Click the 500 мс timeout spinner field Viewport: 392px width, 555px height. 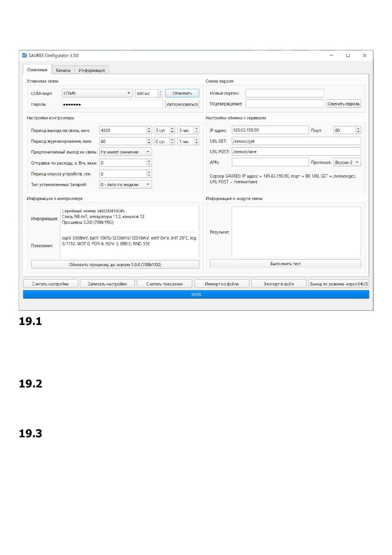coord(149,93)
